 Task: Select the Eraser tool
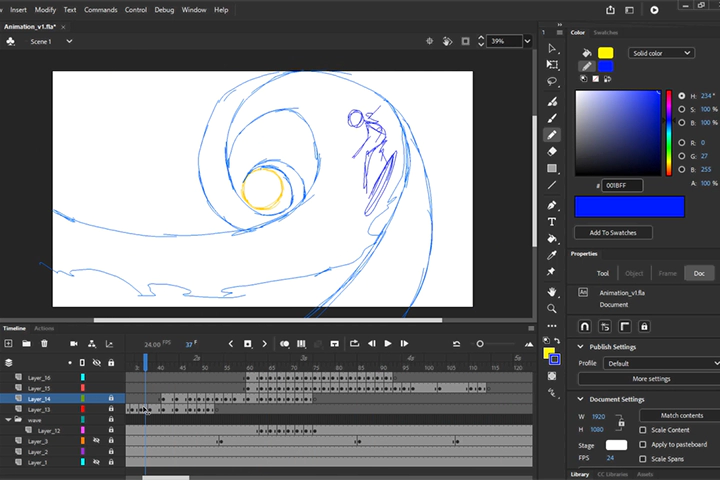(552, 151)
